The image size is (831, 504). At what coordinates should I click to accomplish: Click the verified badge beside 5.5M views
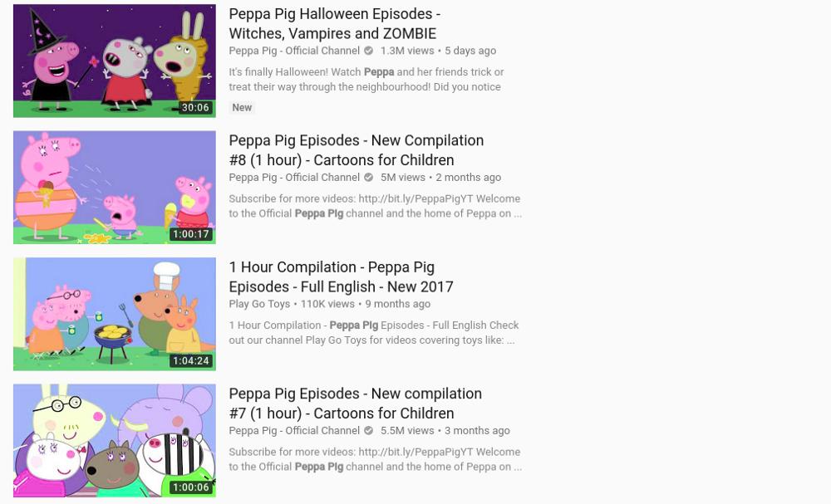tap(368, 430)
